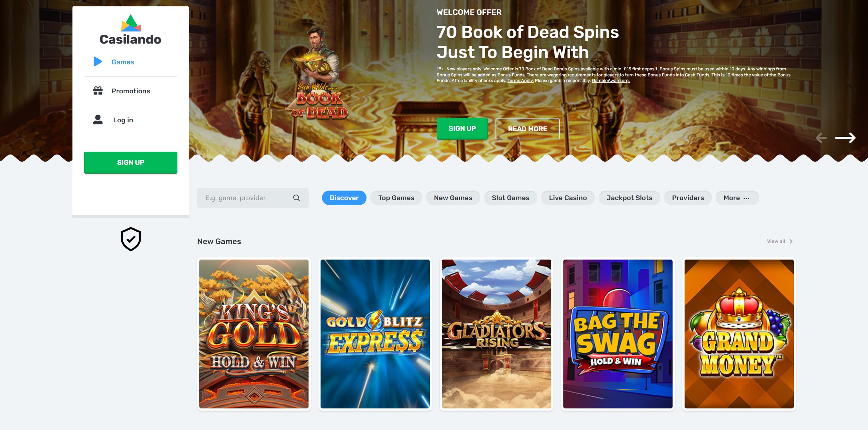Click the Casilando logo
This screenshot has height=430, width=868.
point(130,30)
